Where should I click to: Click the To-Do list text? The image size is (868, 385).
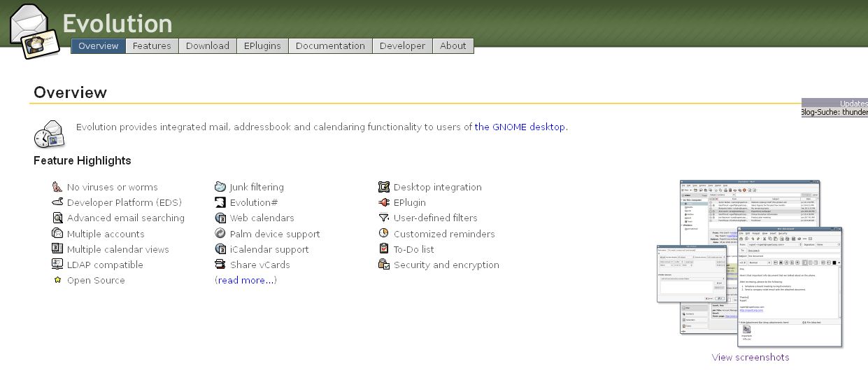(414, 249)
